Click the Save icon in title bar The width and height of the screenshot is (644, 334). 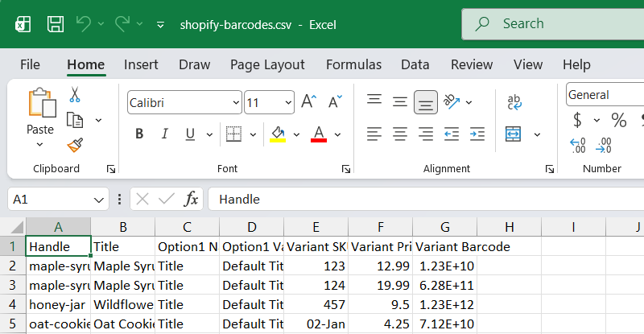coord(56,24)
